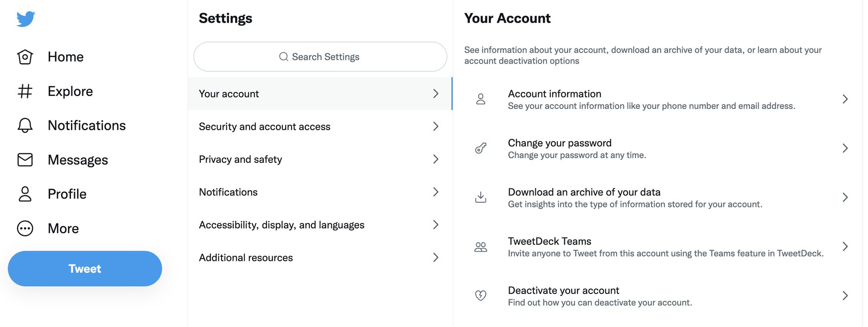This screenshot has height=327, width=868.
Task: Click the key icon for password change
Action: (481, 148)
